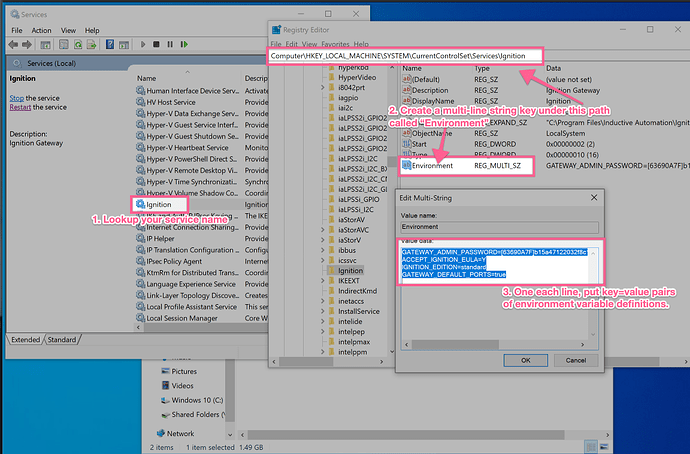Select Network in File Explorer sidebar
The height and width of the screenshot is (454, 690).
pos(180,434)
